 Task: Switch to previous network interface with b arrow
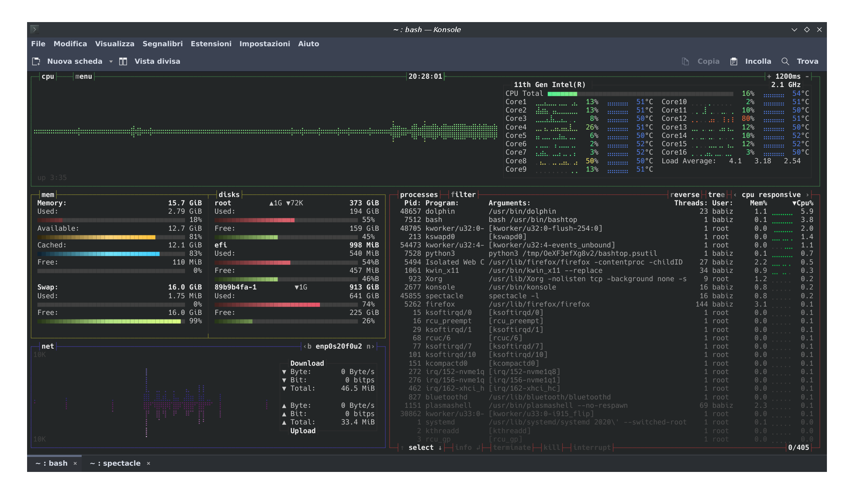(307, 346)
